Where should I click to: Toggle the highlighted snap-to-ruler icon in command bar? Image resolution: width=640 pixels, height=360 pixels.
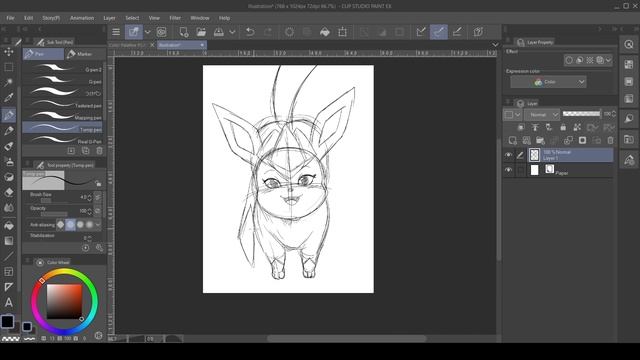tap(439, 32)
